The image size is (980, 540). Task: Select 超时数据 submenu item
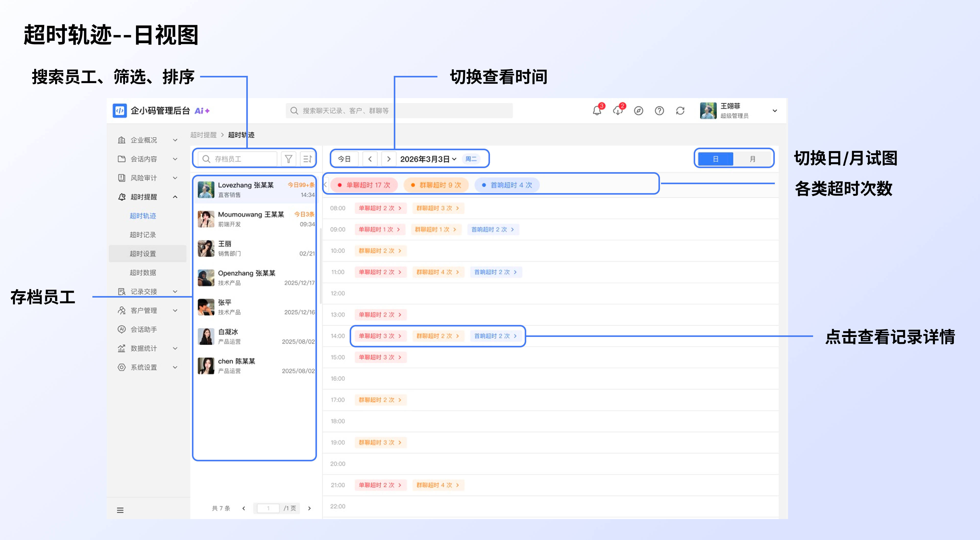pos(143,273)
